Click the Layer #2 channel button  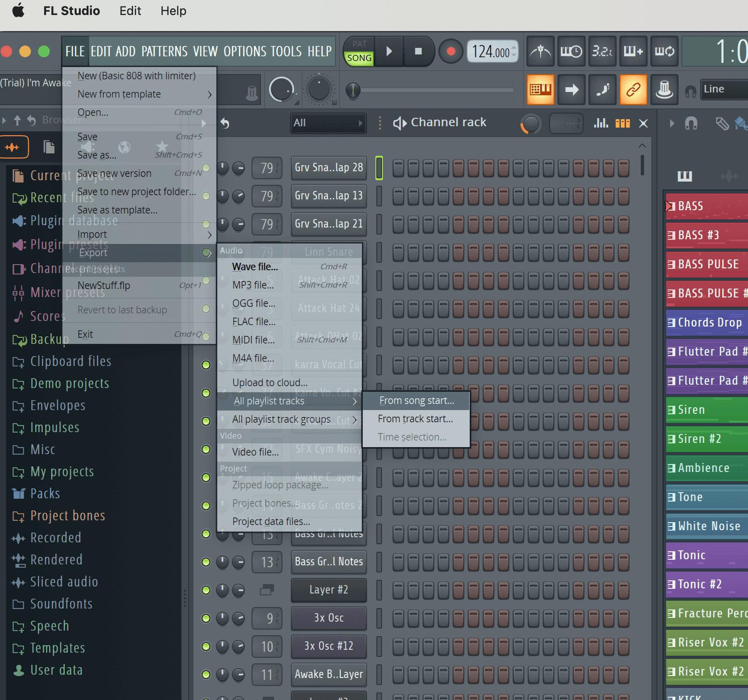(328, 590)
